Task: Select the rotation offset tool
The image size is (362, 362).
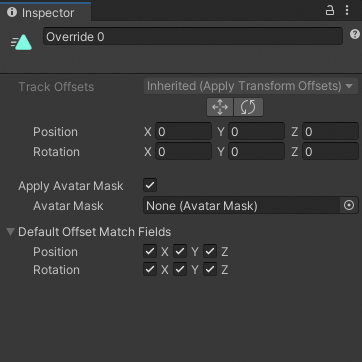Action: coord(248,107)
